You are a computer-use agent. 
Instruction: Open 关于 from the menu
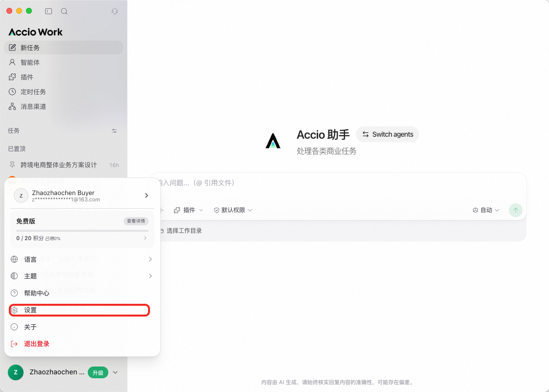tap(82, 327)
